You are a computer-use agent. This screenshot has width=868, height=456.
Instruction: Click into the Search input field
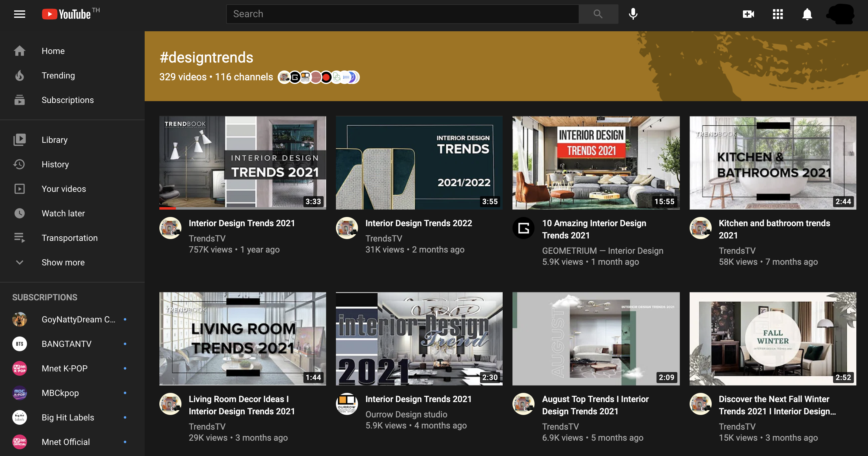402,14
